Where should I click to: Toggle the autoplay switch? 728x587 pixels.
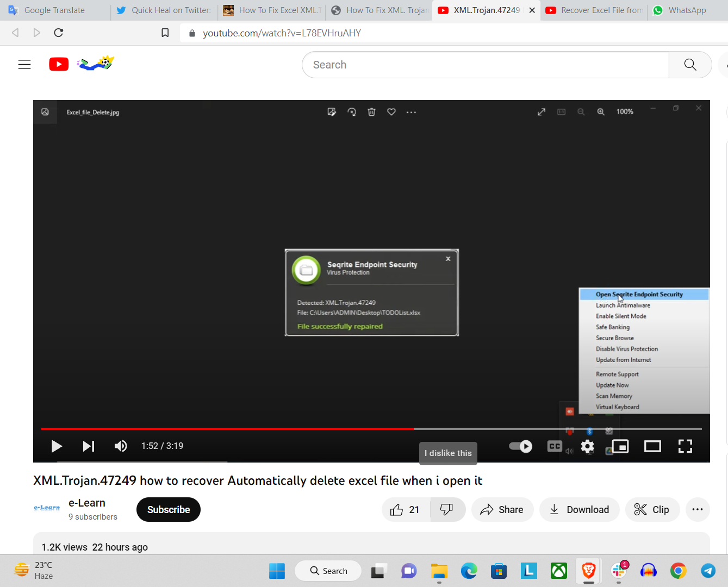tap(520, 446)
